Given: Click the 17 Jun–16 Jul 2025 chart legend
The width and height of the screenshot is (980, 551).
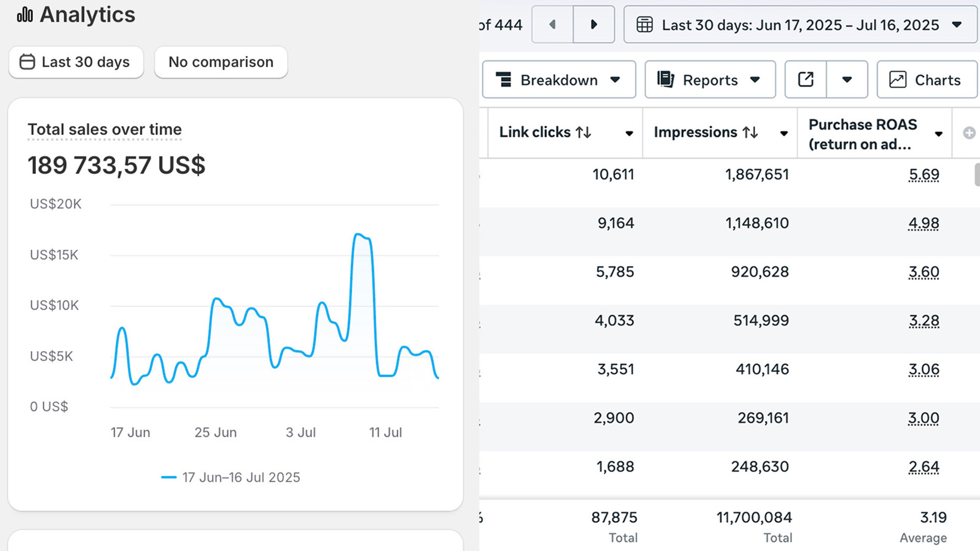Looking at the screenshot, I should (x=231, y=478).
